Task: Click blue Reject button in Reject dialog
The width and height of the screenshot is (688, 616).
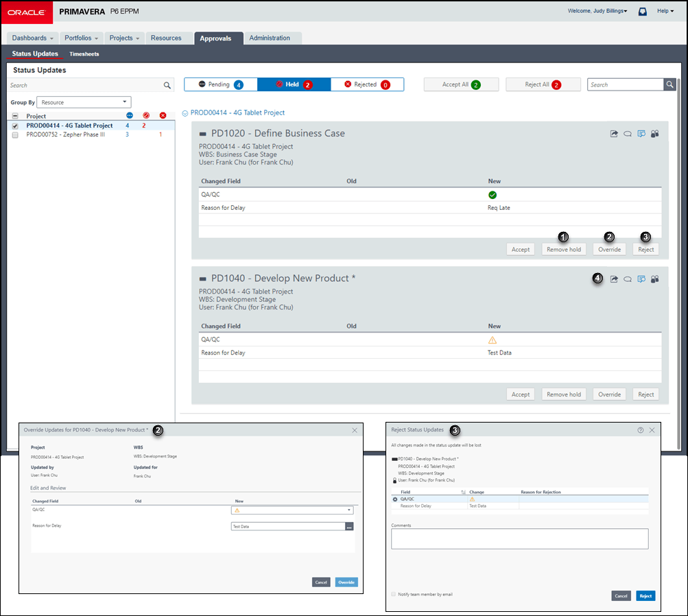Action: click(x=645, y=596)
